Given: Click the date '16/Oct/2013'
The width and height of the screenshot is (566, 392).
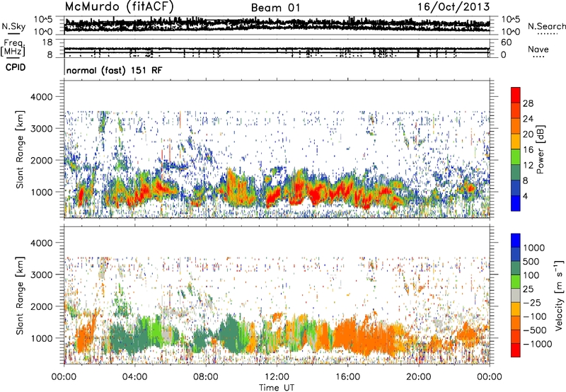Looking at the screenshot, I should coord(454,7).
